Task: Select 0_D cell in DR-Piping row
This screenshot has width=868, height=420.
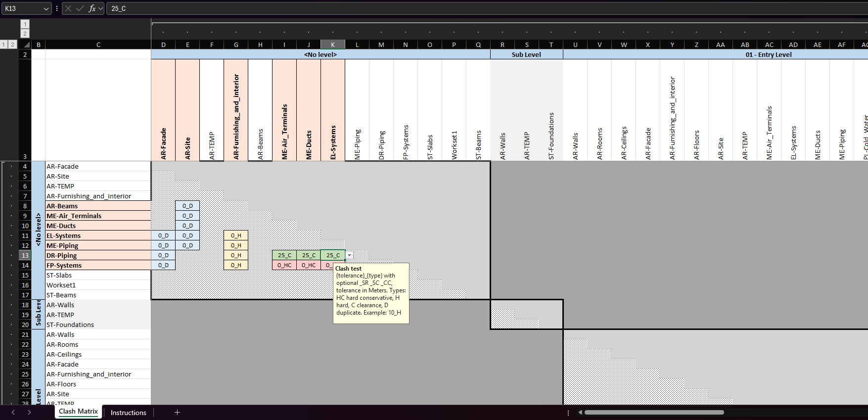Action: pyautogui.click(x=163, y=255)
